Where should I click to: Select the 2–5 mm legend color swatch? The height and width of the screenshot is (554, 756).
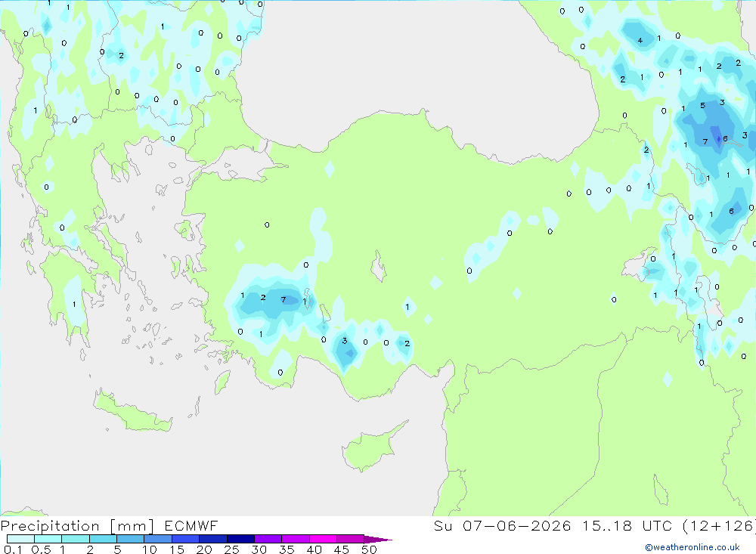(x=103, y=539)
